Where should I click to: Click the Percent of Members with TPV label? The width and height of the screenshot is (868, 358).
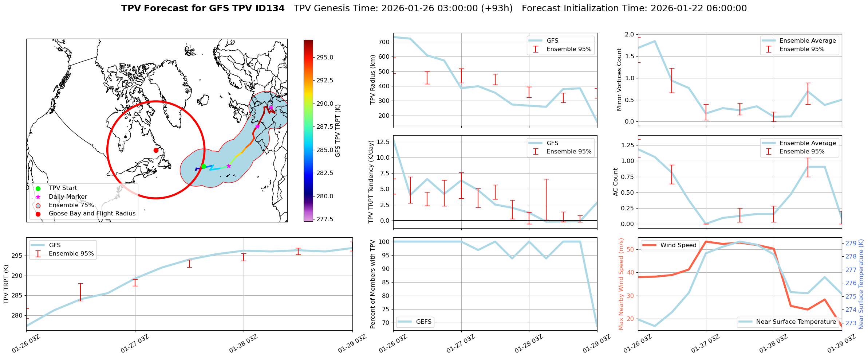[x=372, y=284]
